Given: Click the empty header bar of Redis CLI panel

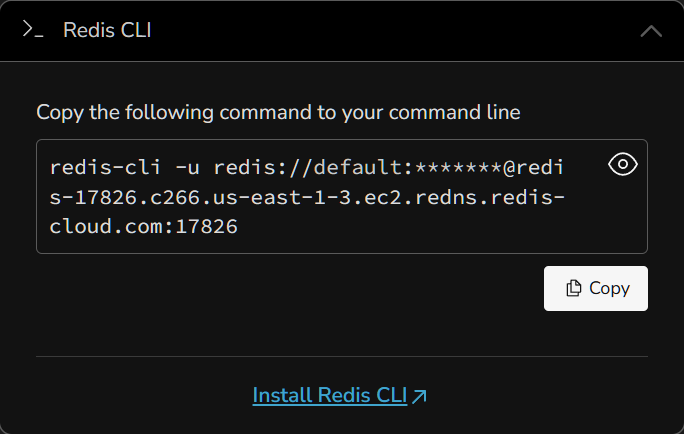Looking at the screenshot, I should (x=393, y=31).
